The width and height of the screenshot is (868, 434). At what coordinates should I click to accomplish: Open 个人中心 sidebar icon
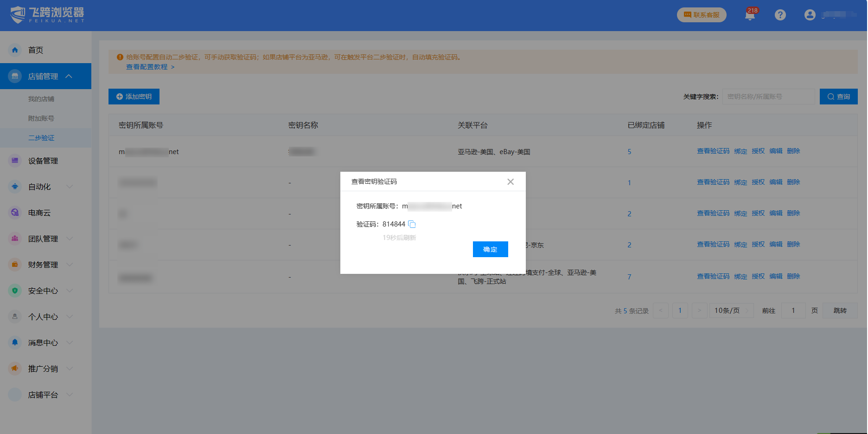tap(15, 317)
